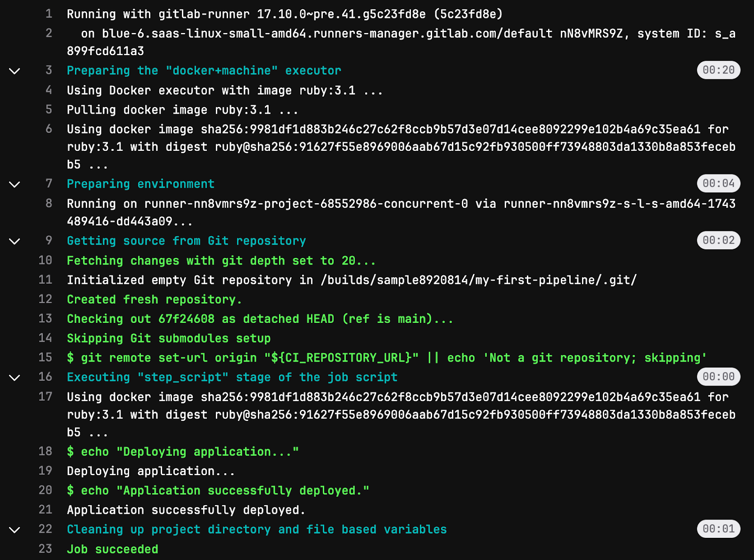Collapse the Executing "step_script" stage chevron
The width and height of the screenshot is (754, 560).
click(x=15, y=378)
